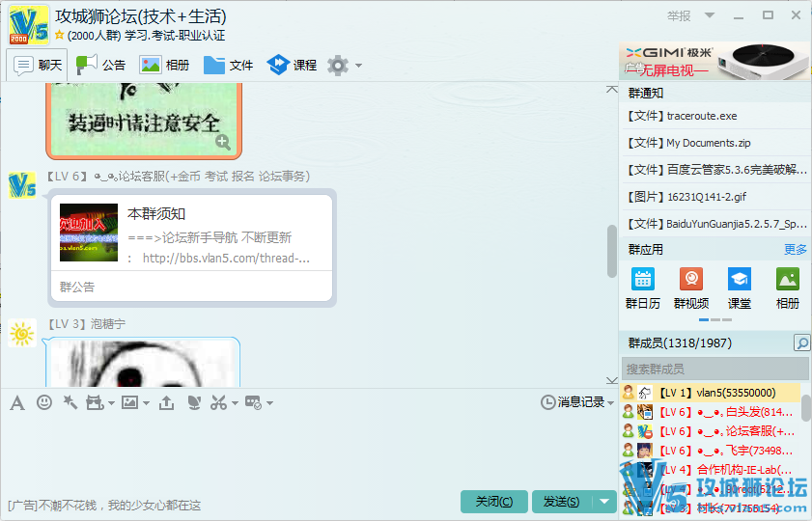Open 课堂 classroom app icon

(x=739, y=288)
